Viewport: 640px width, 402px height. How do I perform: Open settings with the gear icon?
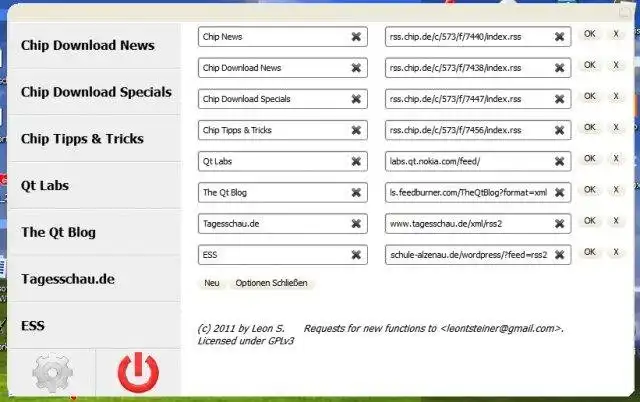52,373
